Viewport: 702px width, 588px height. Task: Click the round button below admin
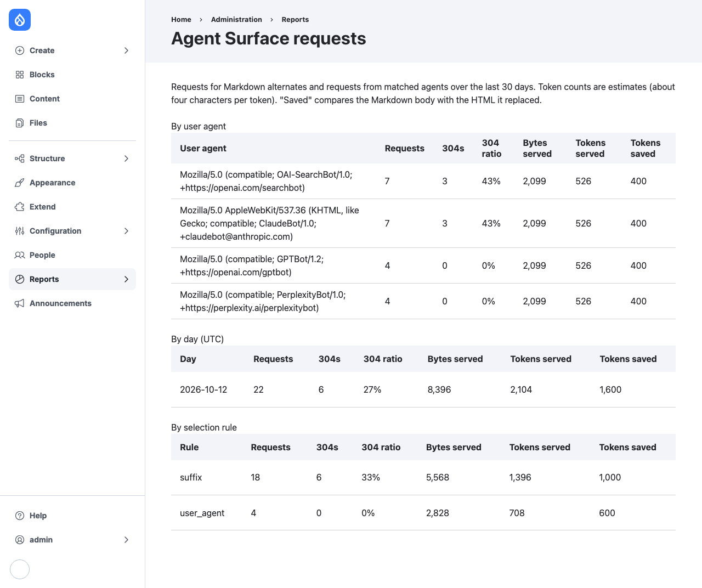coord(20,569)
